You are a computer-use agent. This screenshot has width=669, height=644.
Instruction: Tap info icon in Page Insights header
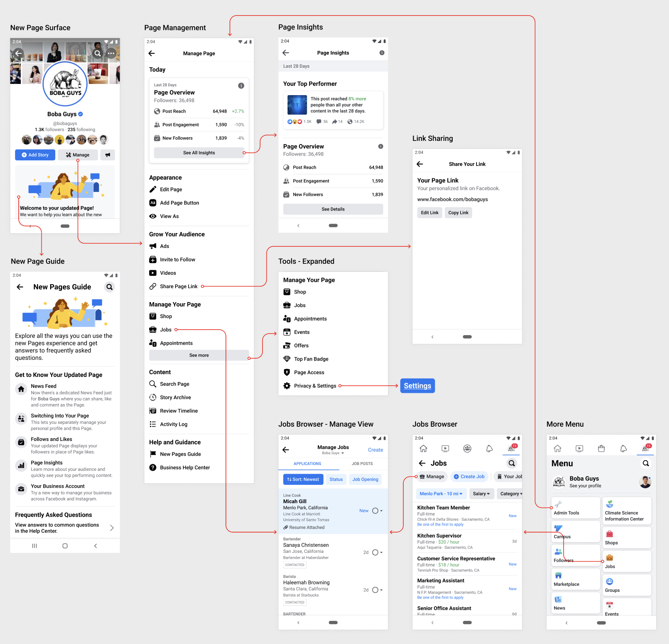pyautogui.click(x=382, y=53)
